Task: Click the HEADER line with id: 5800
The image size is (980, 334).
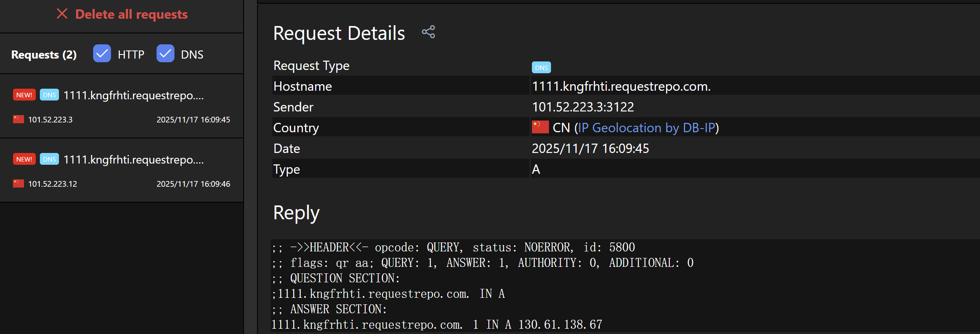Action: point(453,247)
